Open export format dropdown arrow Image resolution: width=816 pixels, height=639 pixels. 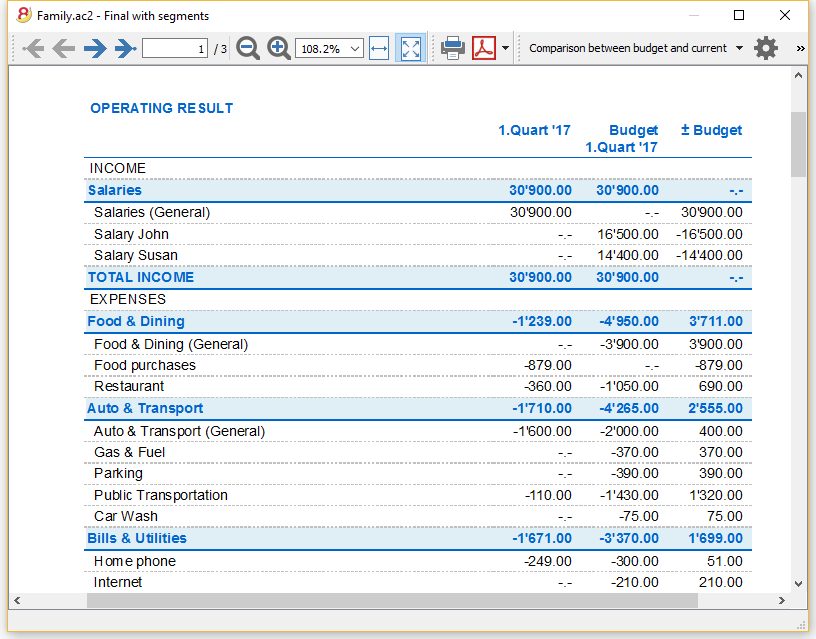(505, 48)
